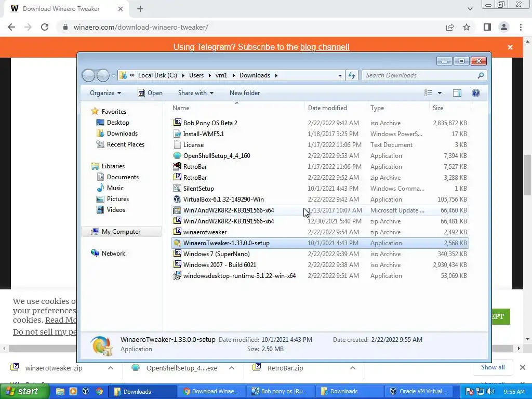Open options for winaerotweaker.zip download
Image resolution: width=532 pixels, height=399 pixels.
click(111, 368)
